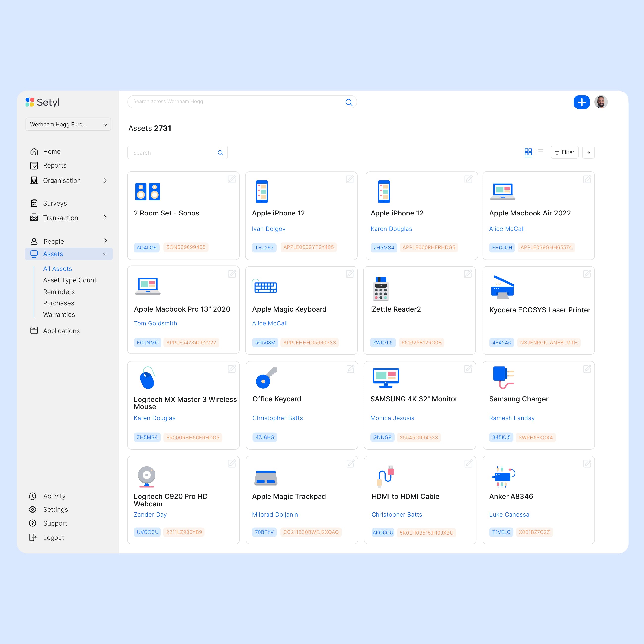
Task: Open Werhham Hogg organisation dropdown
Action: point(68,124)
